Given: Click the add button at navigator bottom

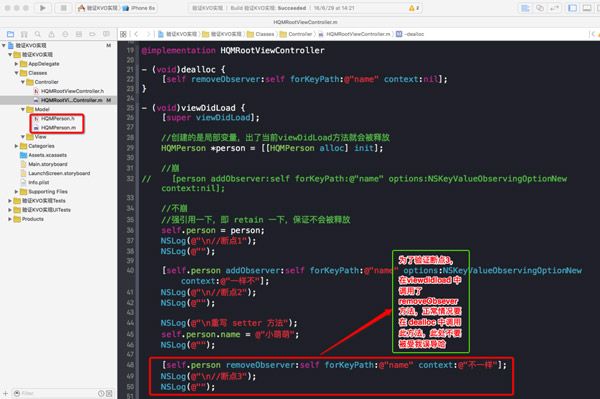Looking at the screenshot, I should [5, 393].
